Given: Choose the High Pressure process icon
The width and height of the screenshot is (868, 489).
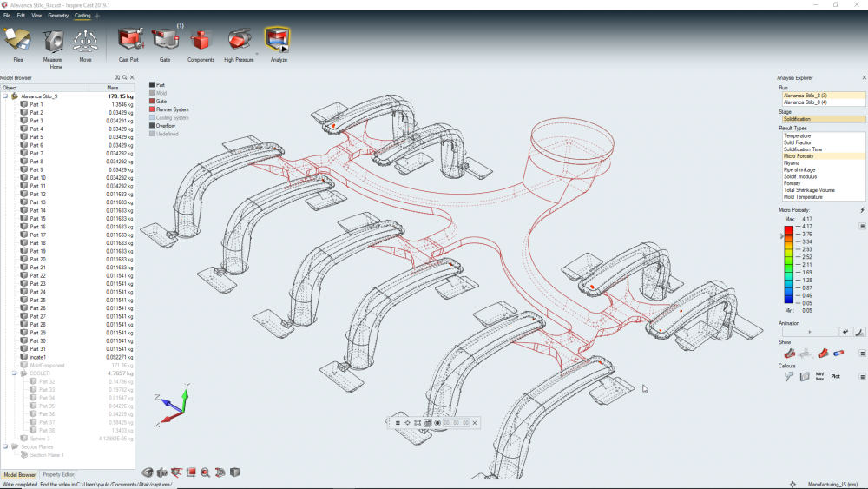Looking at the screenshot, I should pyautogui.click(x=240, y=41).
